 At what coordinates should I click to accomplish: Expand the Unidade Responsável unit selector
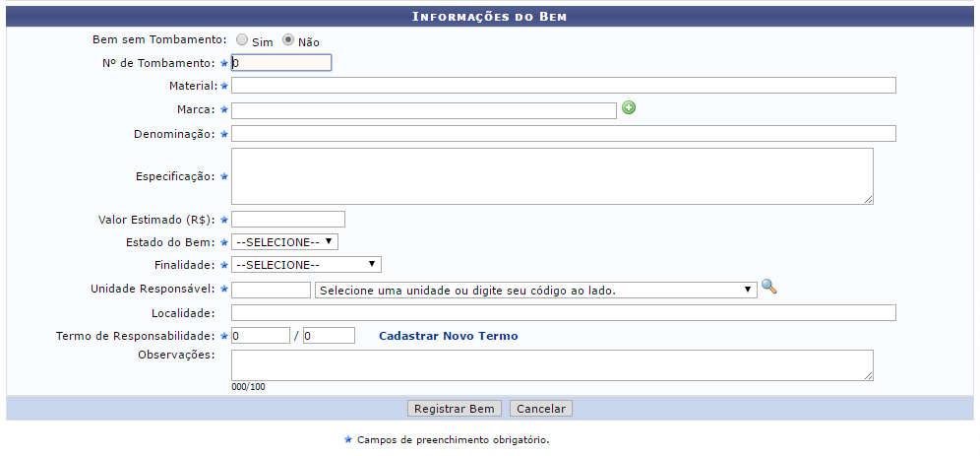point(535,290)
